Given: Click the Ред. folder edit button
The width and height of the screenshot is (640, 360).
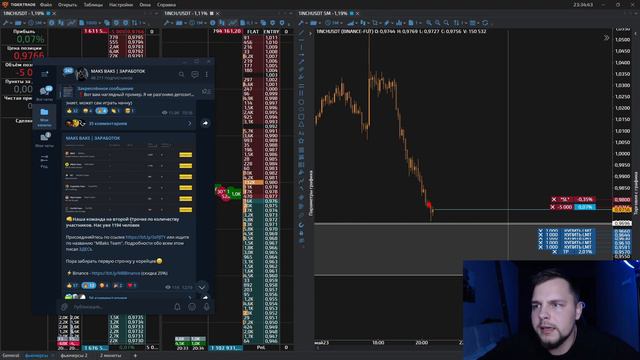Looking at the screenshot, I should (x=44, y=161).
